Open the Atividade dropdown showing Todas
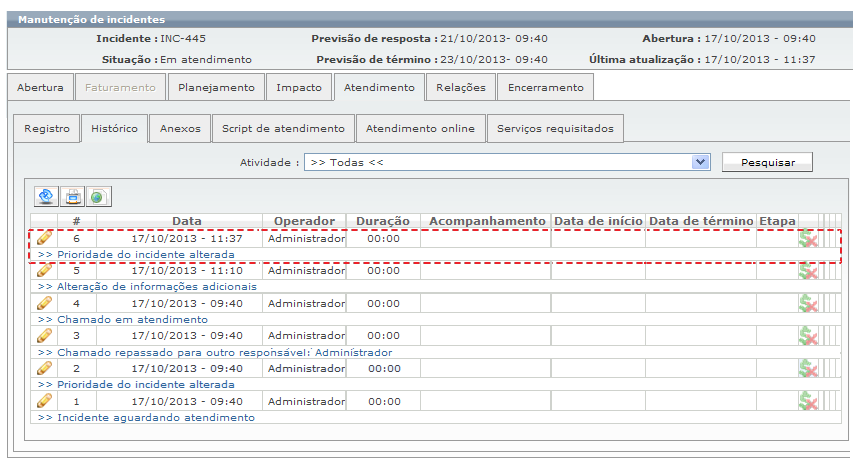The height and width of the screenshot is (476, 853). (x=507, y=162)
